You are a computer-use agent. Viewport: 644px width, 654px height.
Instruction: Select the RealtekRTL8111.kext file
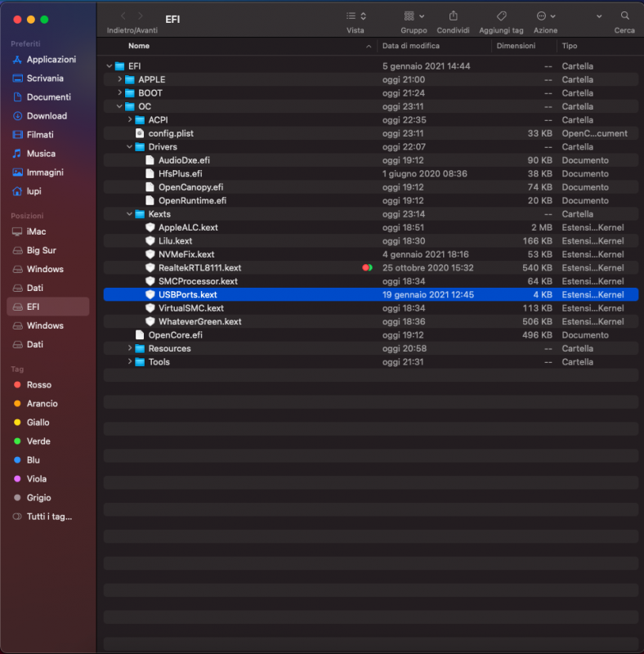coord(199,268)
